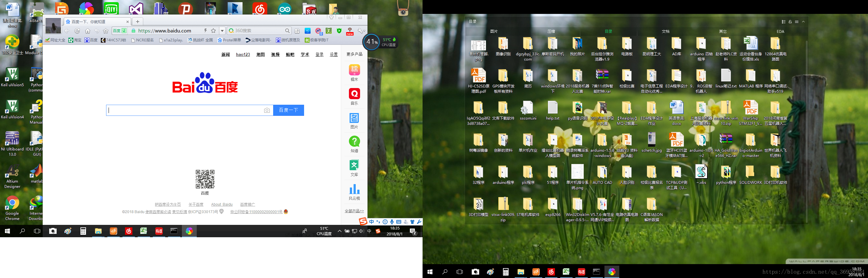Image resolution: width=868 pixels, height=278 pixels.
Task: Click the 新闻 link on Baidu
Action: [226, 55]
